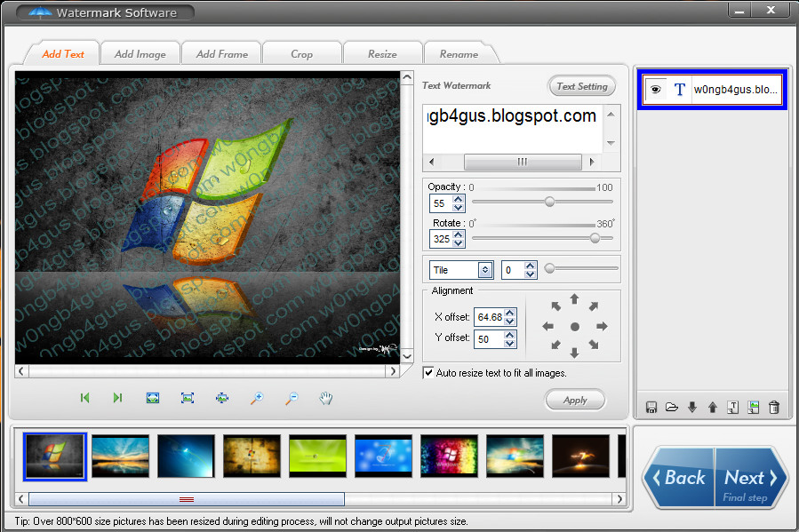Open the Resize tab
This screenshot has width=799, height=532.
pyautogui.click(x=382, y=53)
